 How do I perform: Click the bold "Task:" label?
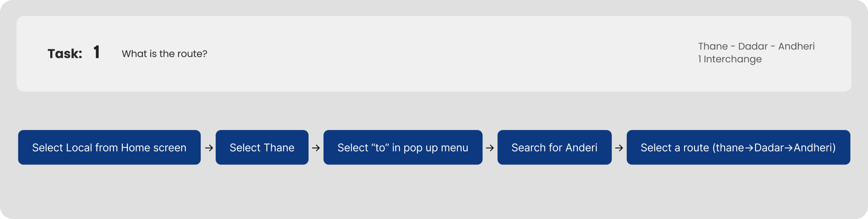coord(65,53)
